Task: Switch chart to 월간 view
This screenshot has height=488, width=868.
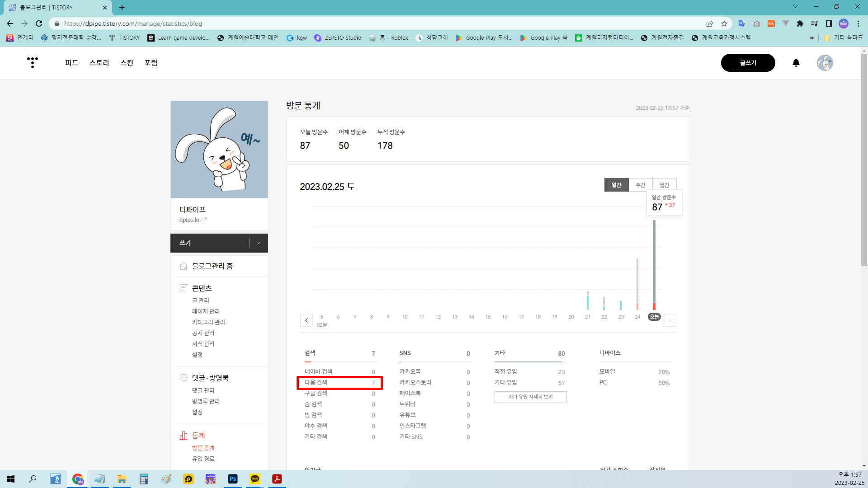Action: [x=664, y=185]
